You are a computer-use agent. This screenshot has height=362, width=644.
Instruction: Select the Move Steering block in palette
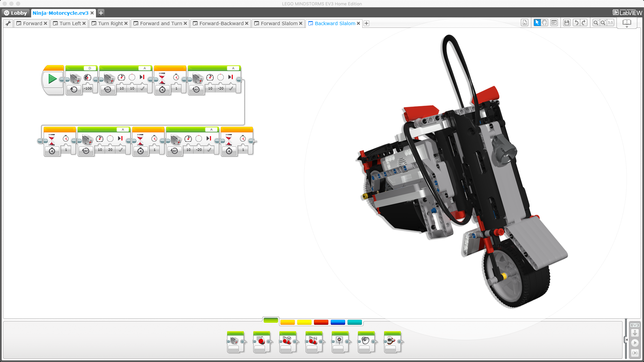point(287,342)
